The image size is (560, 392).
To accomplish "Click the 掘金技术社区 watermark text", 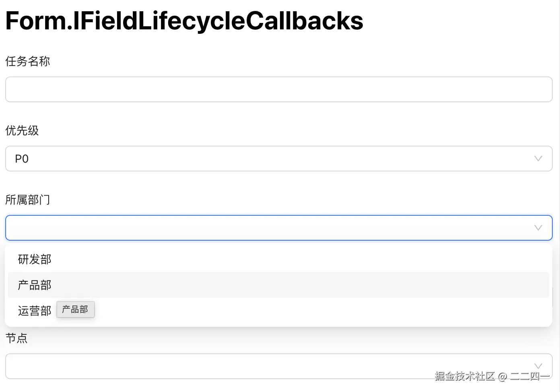I will pos(465,376).
